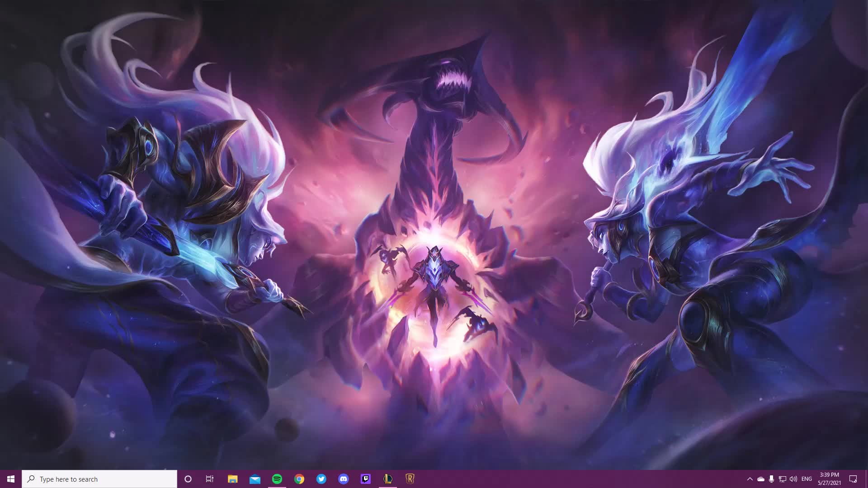Open the clock showing 3:39 PM
868x488 pixels.
829,479
